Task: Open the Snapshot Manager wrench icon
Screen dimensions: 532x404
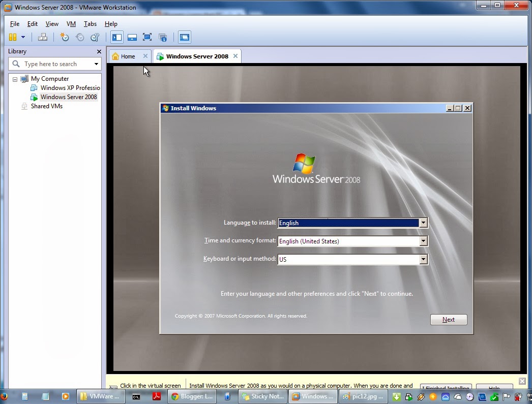Action: coord(95,37)
